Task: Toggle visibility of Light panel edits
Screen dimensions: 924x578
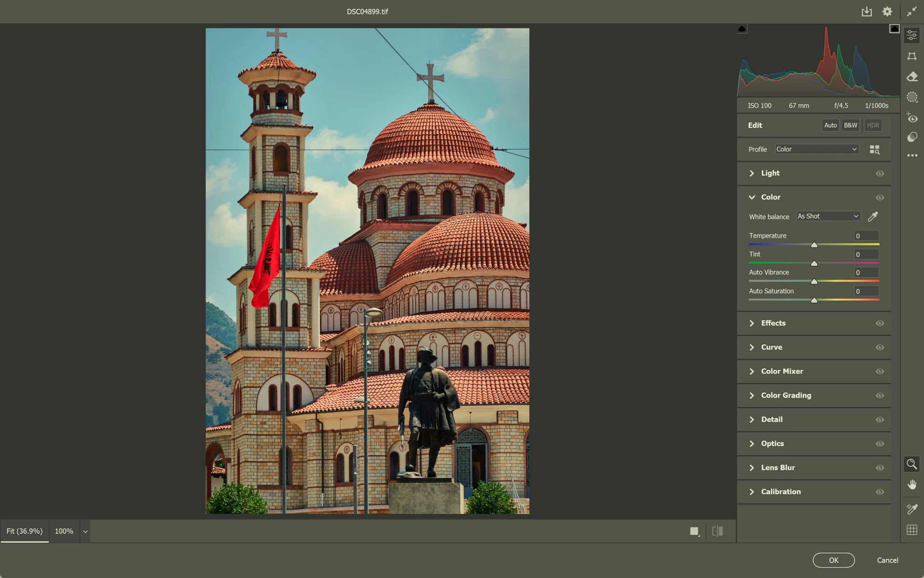Action: pyautogui.click(x=879, y=173)
